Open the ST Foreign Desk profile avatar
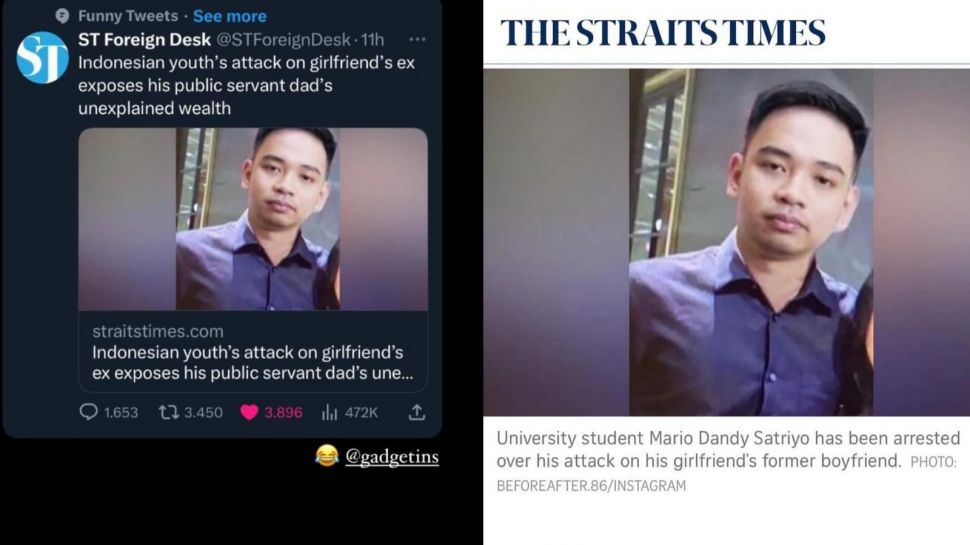 click(x=42, y=58)
